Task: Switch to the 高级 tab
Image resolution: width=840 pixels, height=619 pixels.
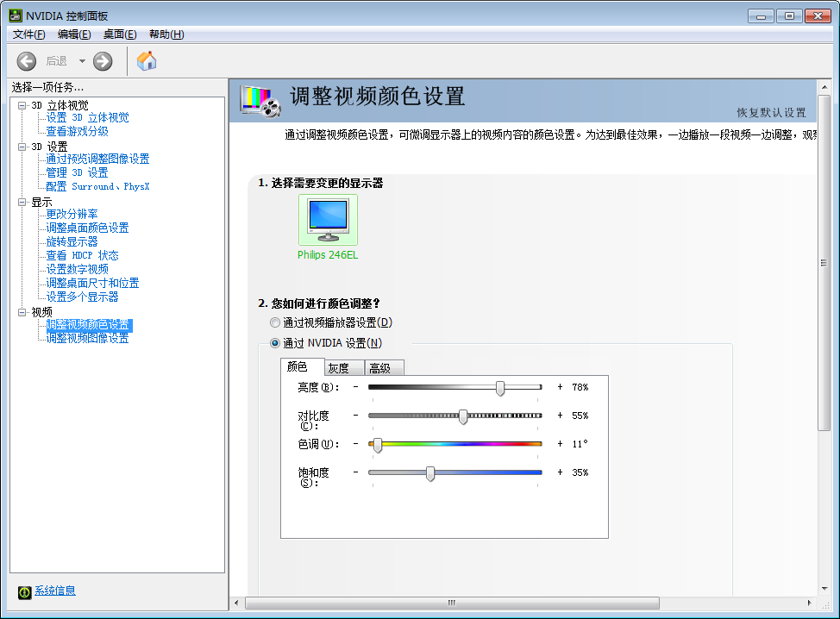Action: pos(384,368)
